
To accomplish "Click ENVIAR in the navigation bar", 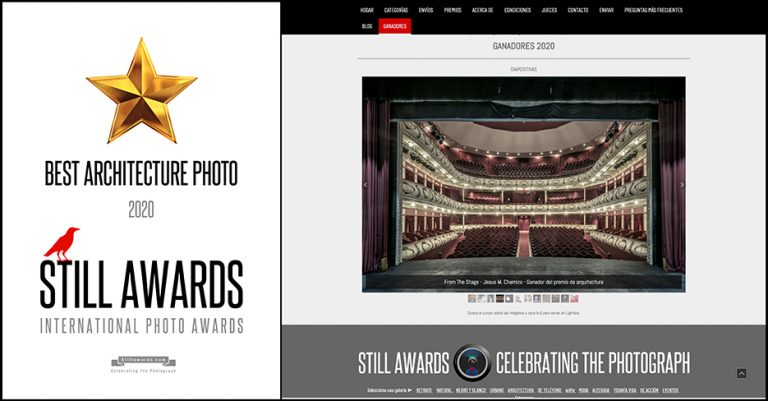I will (606, 10).
